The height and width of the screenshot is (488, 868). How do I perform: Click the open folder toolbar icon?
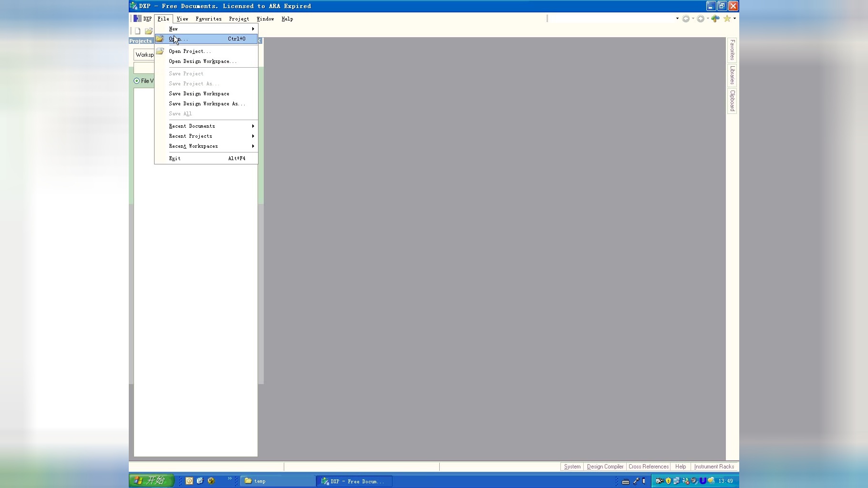149,31
